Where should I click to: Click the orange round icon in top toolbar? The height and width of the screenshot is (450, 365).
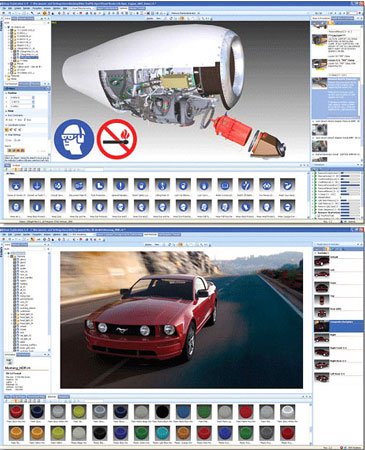point(45,13)
